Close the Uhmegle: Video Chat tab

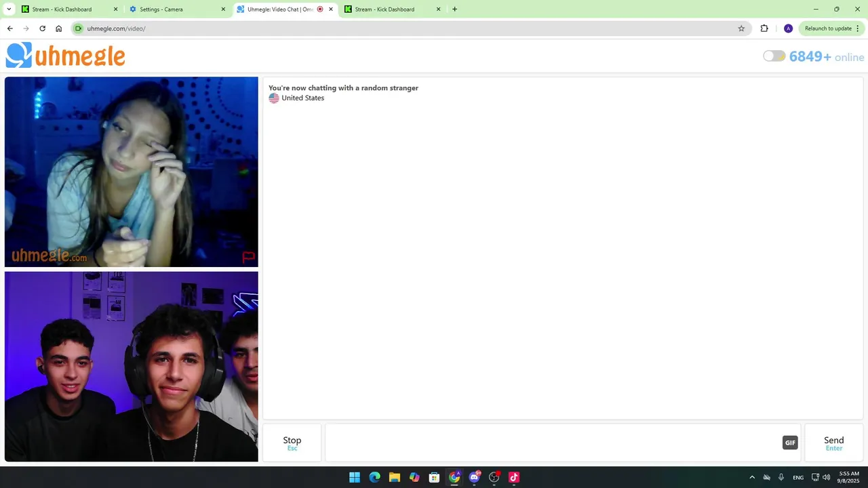(331, 9)
